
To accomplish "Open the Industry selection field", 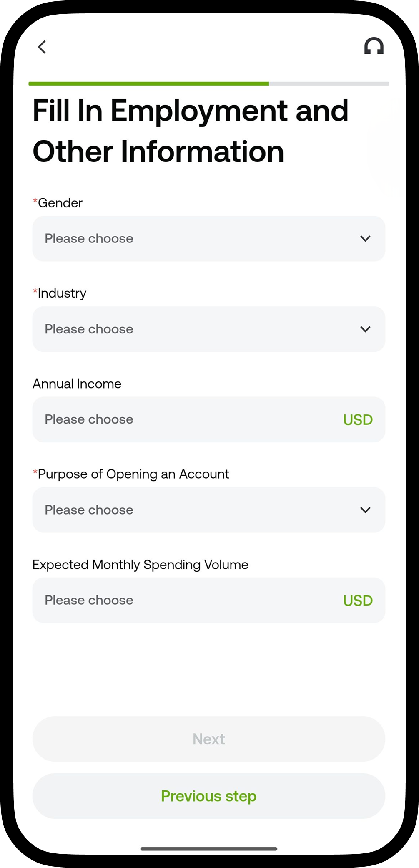I will coord(209,329).
